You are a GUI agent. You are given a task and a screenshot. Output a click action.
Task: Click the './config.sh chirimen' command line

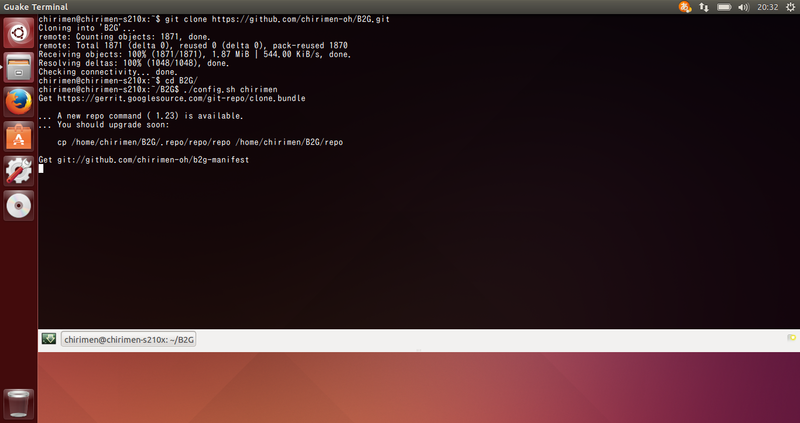coord(158,89)
